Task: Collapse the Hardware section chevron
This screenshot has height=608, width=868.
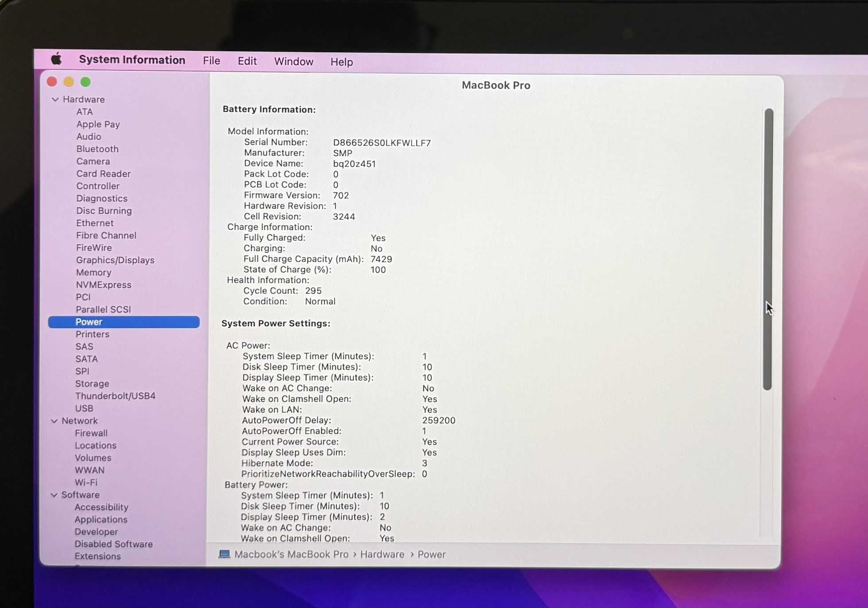Action: [55, 99]
